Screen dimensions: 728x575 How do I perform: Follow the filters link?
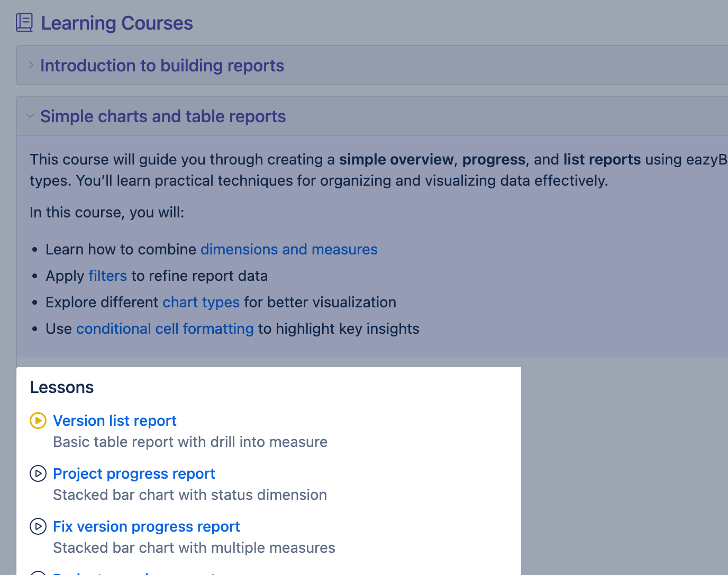click(107, 276)
